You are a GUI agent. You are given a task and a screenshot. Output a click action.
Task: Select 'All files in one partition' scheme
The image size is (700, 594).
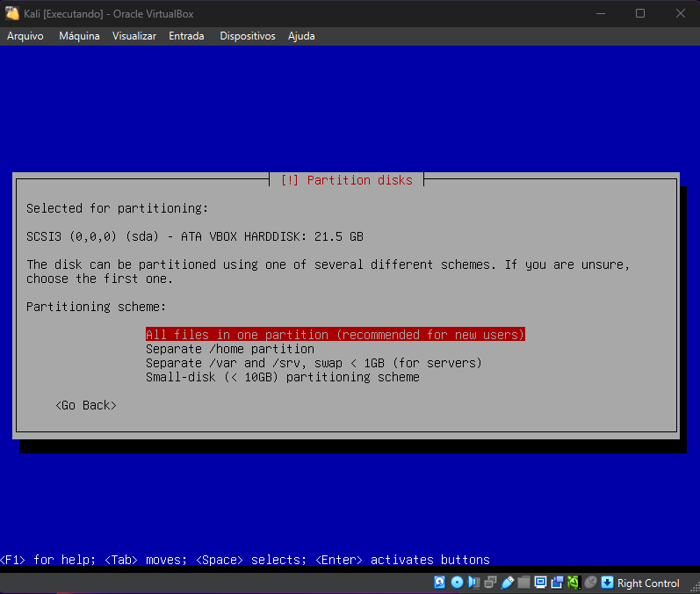pos(335,335)
